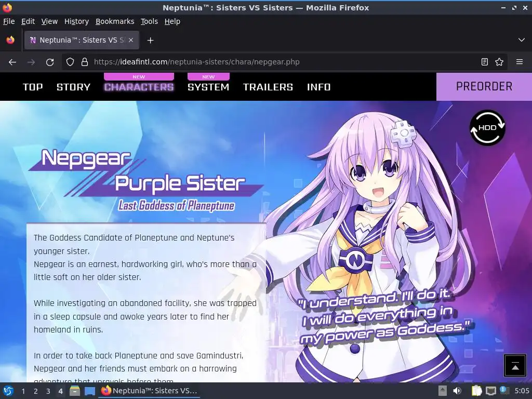Open the desktop start menu icon

[8, 391]
